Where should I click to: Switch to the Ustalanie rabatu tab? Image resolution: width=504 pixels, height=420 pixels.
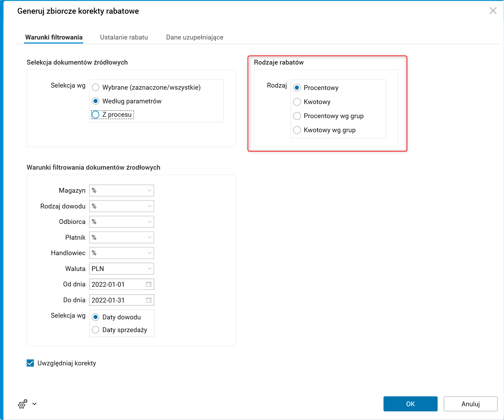click(x=124, y=37)
